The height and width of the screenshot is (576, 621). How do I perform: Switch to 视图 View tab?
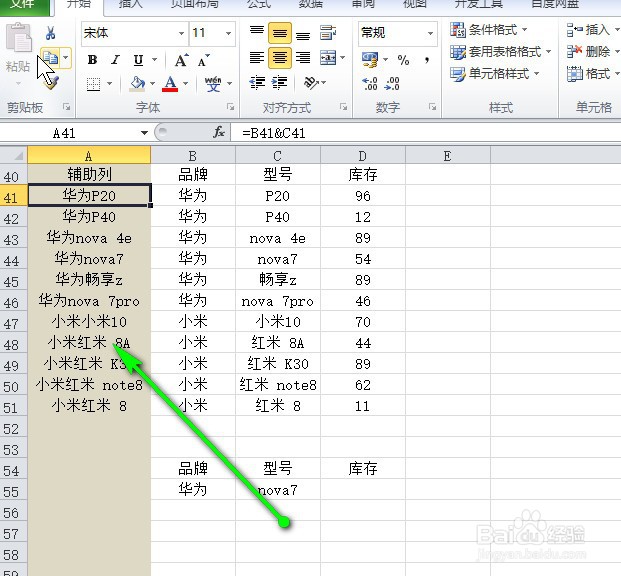click(x=414, y=4)
